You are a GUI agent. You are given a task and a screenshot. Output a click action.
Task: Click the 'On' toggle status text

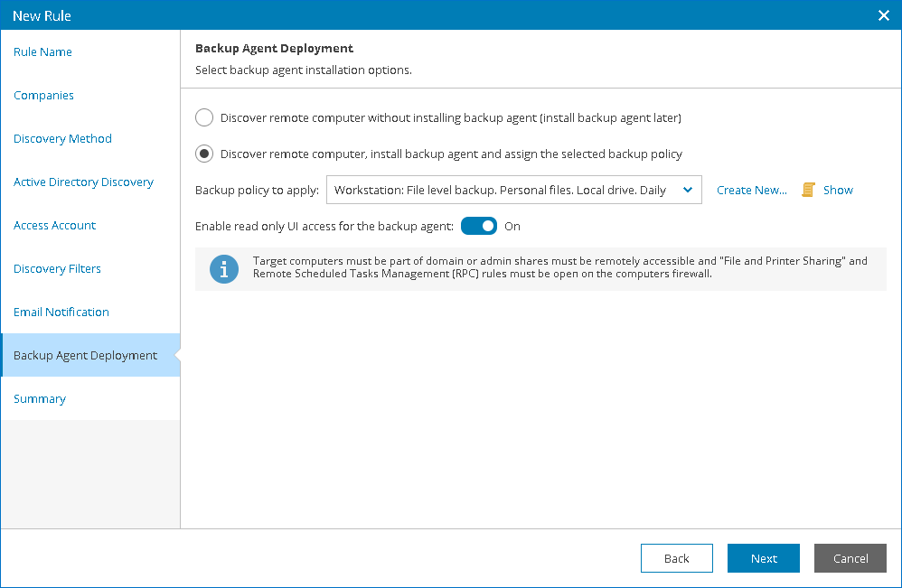tap(512, 227)
